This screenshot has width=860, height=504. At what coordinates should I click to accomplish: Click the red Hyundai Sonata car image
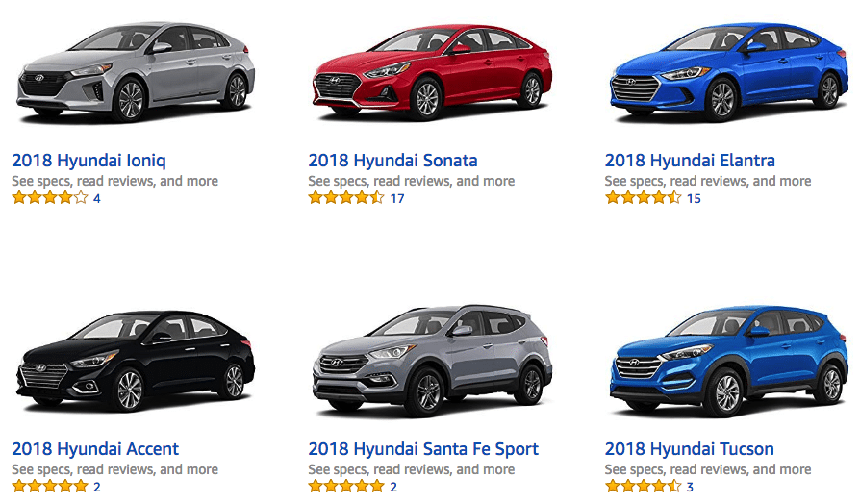pyautogui.click(x=432, y=72)
